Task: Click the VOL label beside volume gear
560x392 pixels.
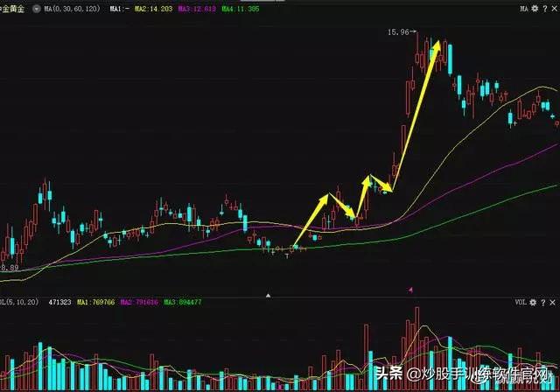Action: point(521,302)
